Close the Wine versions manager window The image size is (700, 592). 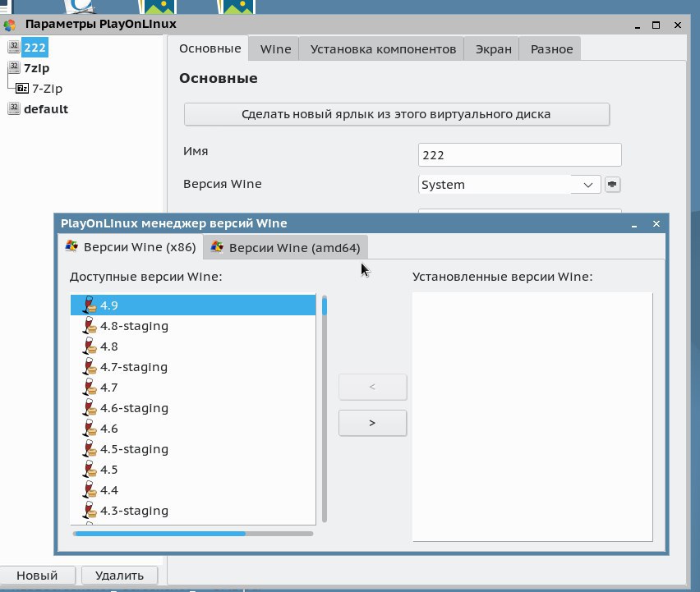[656, 223]
